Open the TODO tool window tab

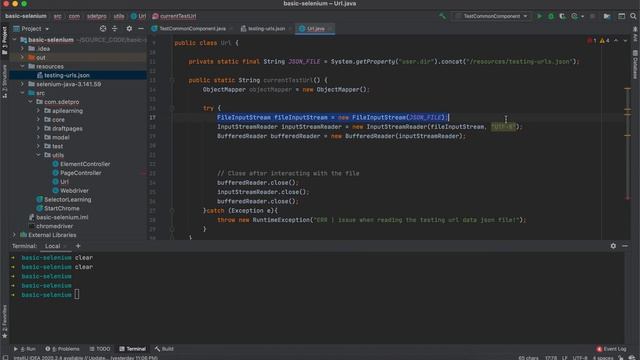pyautogui.click(x=100, y=349)
